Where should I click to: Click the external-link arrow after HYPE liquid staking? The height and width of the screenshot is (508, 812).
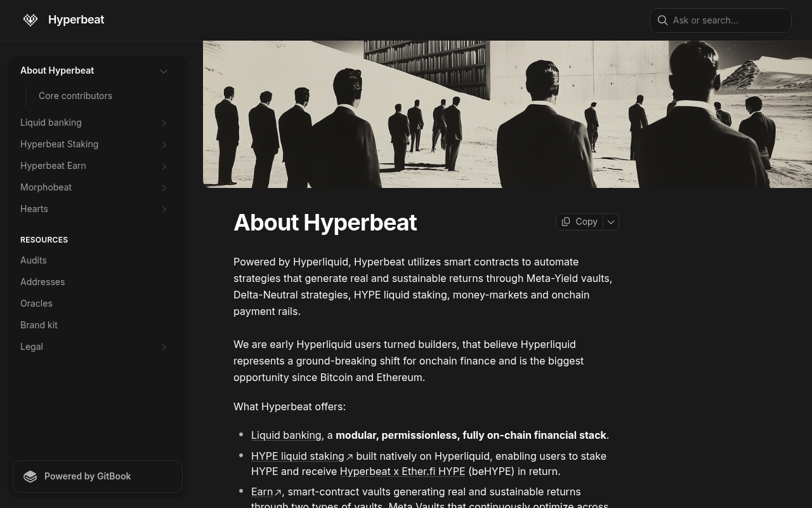350,457
